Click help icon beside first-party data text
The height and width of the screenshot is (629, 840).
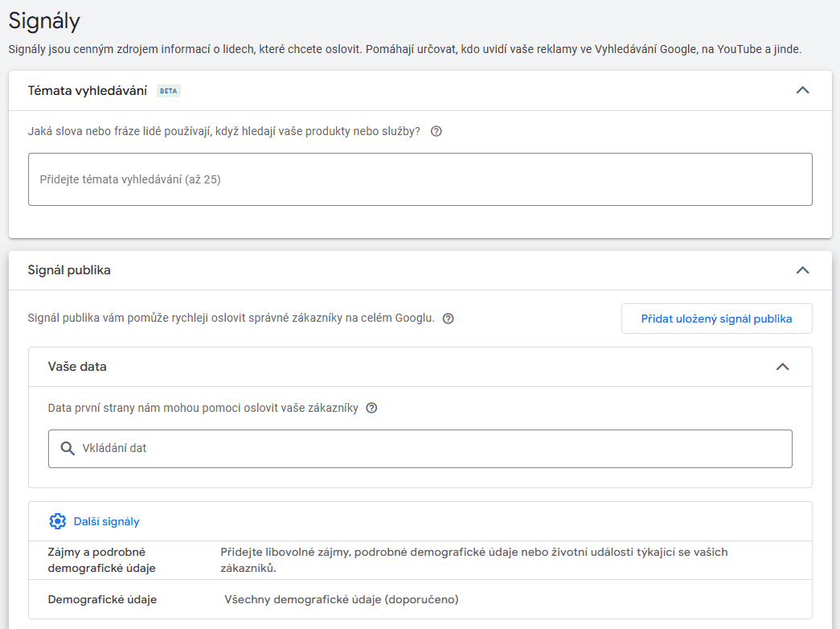[x=371, y=408]
